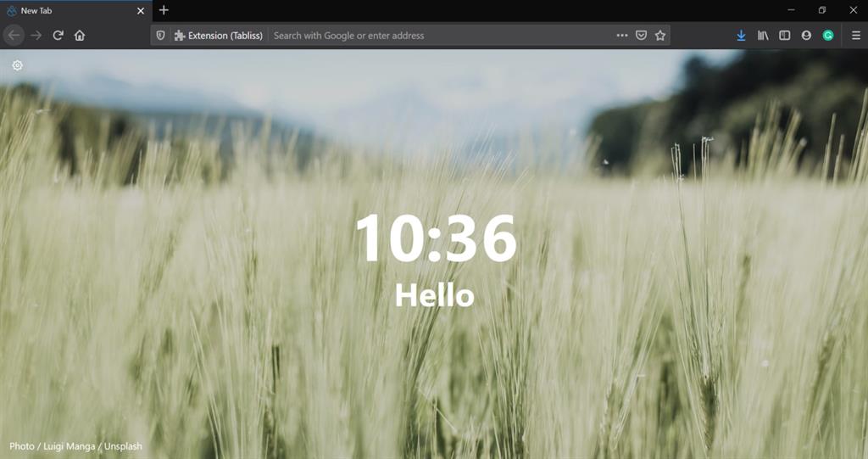Image resolution: width=868 pixels, height=459 pixels.
Task: Reload the current page
Action: (58, 36)
